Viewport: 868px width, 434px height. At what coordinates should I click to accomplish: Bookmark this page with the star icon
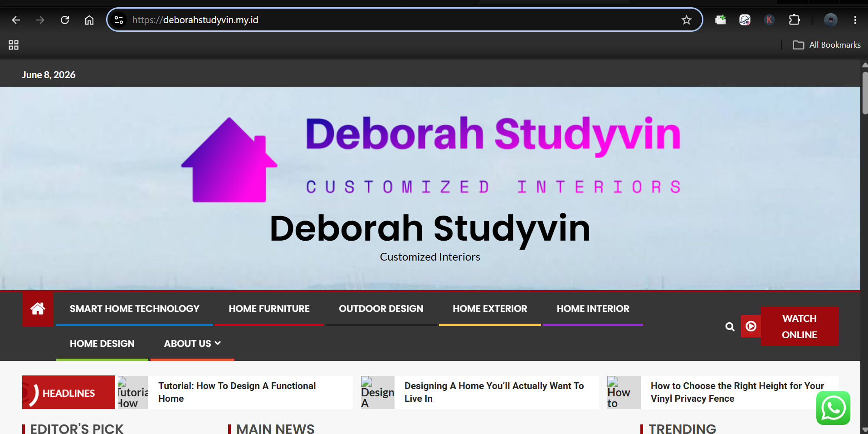coord(687,20)
